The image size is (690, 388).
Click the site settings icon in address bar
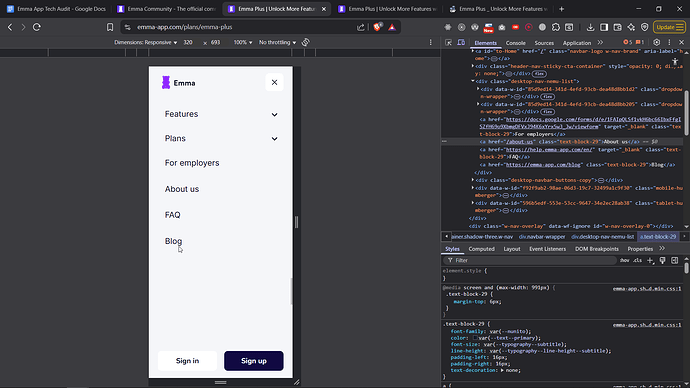(128, 27)
